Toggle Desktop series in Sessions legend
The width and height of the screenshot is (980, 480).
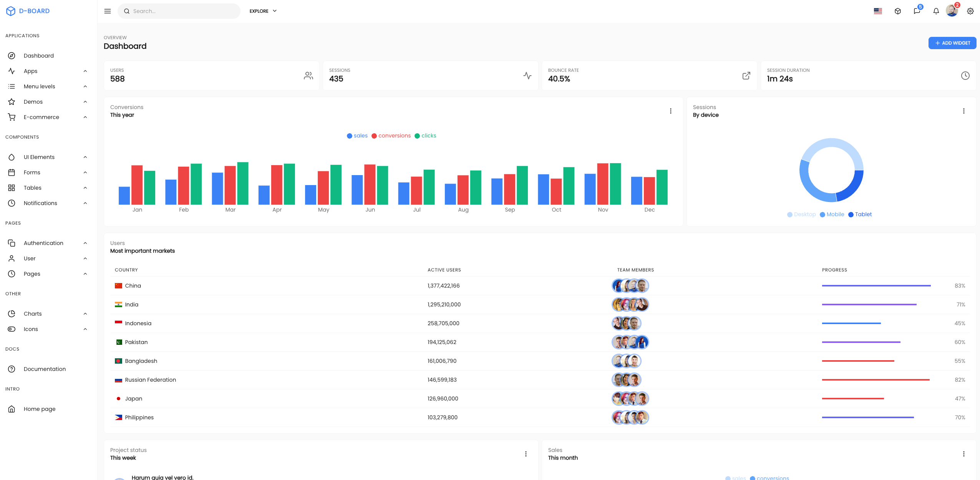click(801, 214)
